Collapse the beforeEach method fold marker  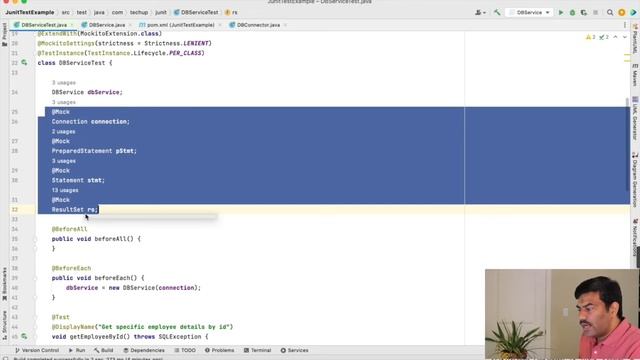(35, 278)
